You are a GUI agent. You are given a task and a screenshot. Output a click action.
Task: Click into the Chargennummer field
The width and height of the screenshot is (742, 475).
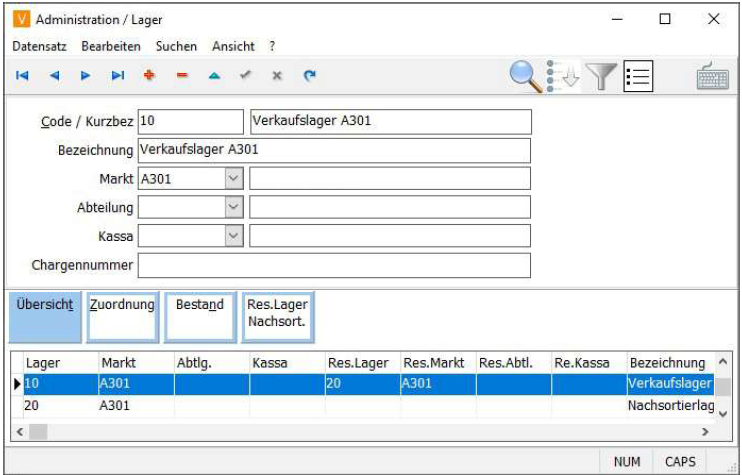pos(334,265)
